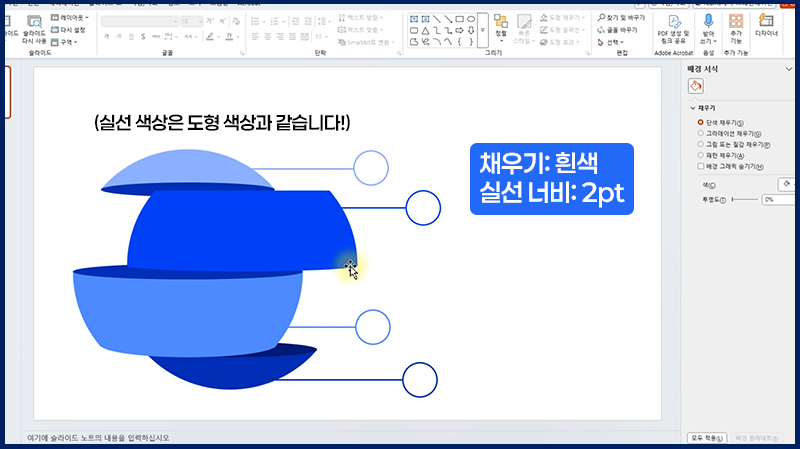800x449 pixels.
Task: Open Text Direction (텍스트 방향) dropdown
Action: coord(361,18)
